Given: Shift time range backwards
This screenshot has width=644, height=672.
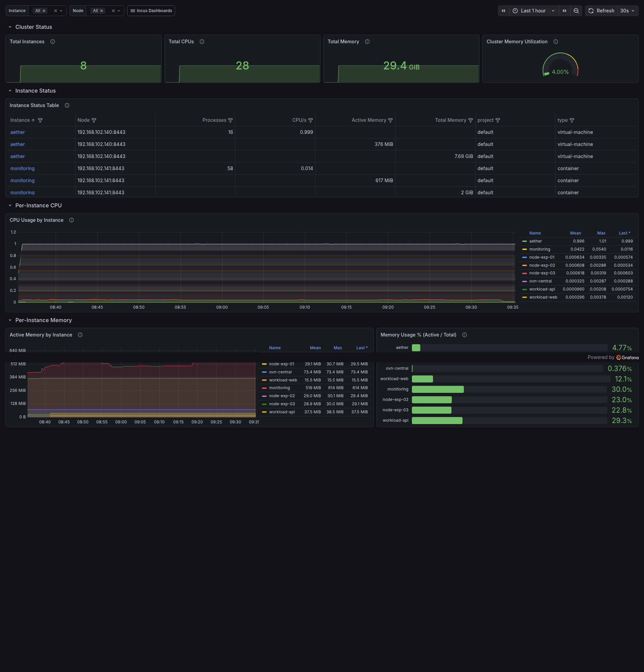Looking at the screenshot, I should point(503,11).
